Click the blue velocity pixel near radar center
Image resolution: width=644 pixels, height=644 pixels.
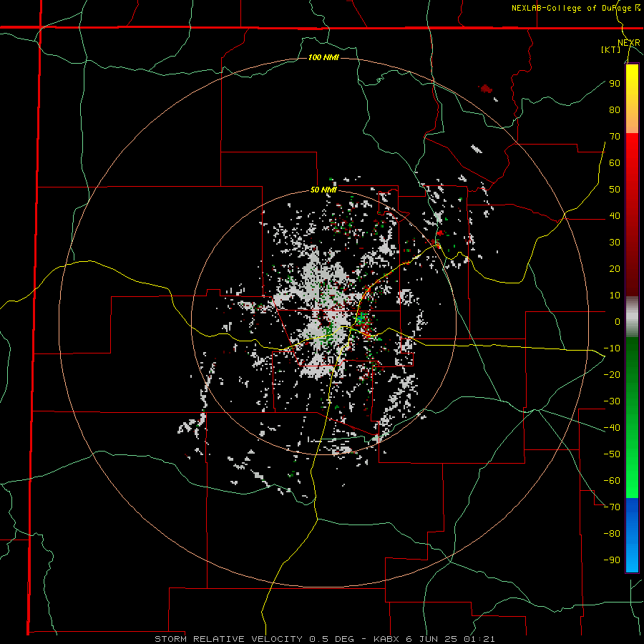[359, 318]
